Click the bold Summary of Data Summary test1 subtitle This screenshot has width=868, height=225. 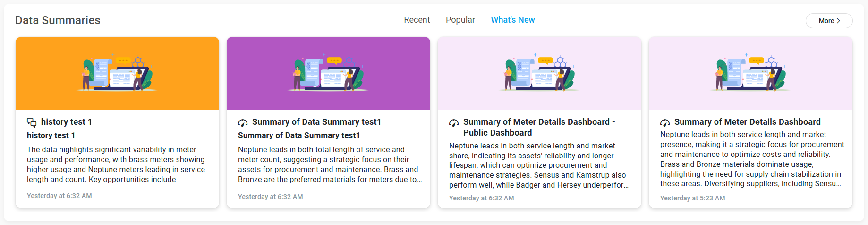tap(299, 135)
